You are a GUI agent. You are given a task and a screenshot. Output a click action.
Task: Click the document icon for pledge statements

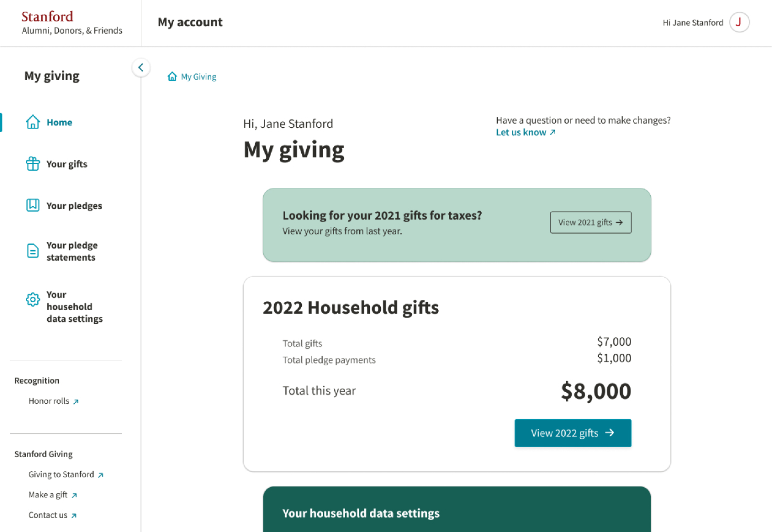[33, 251]
